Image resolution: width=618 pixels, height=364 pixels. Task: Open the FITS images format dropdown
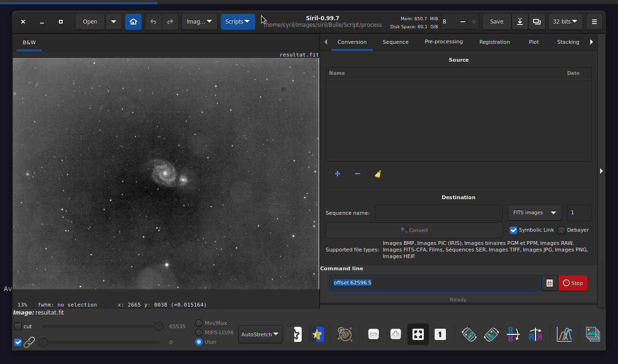pyautogui.click(x=535, y=213)
